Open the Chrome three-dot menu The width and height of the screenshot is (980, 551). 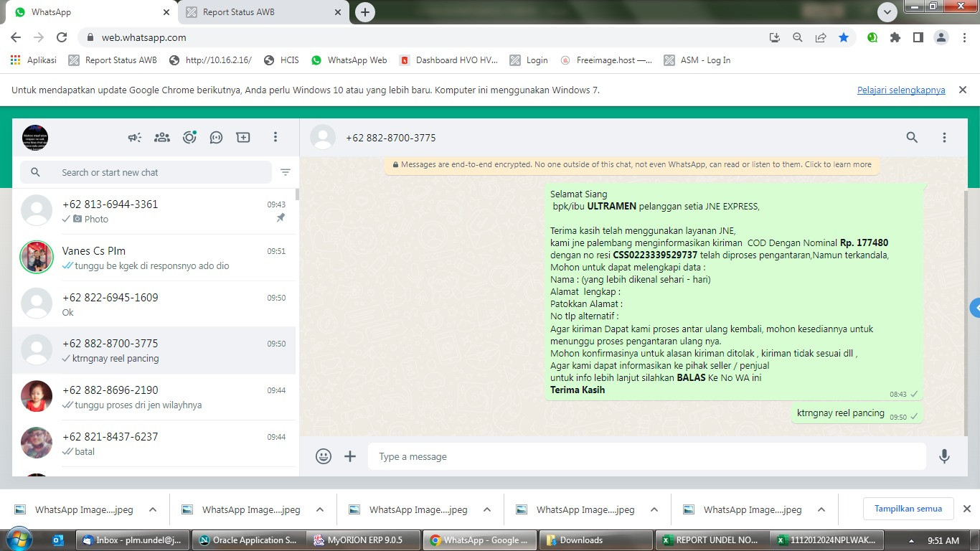[963, 37]
